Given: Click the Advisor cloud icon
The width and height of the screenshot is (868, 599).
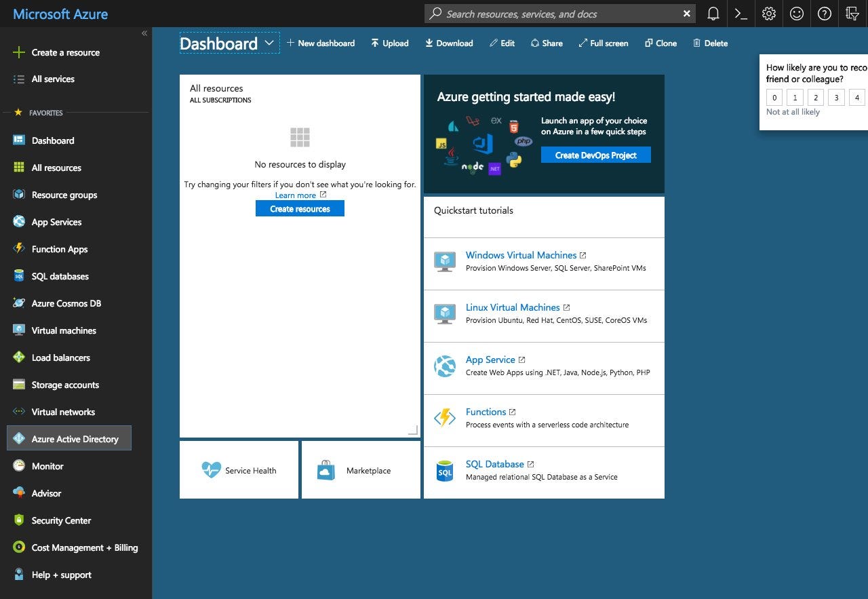Looking at the screenshot, I should click(x=19, y=493).
